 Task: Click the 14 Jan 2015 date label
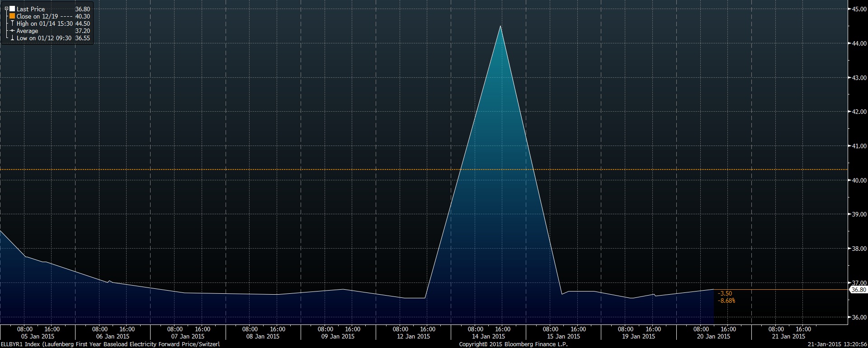[x=488, y=336]
